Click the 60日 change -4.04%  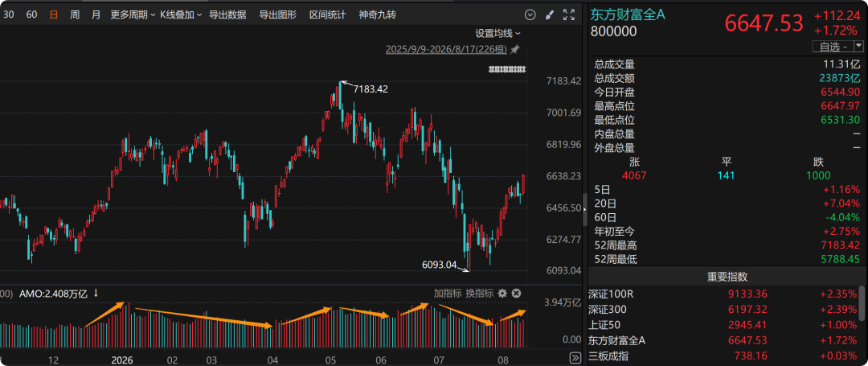(843, 218)
